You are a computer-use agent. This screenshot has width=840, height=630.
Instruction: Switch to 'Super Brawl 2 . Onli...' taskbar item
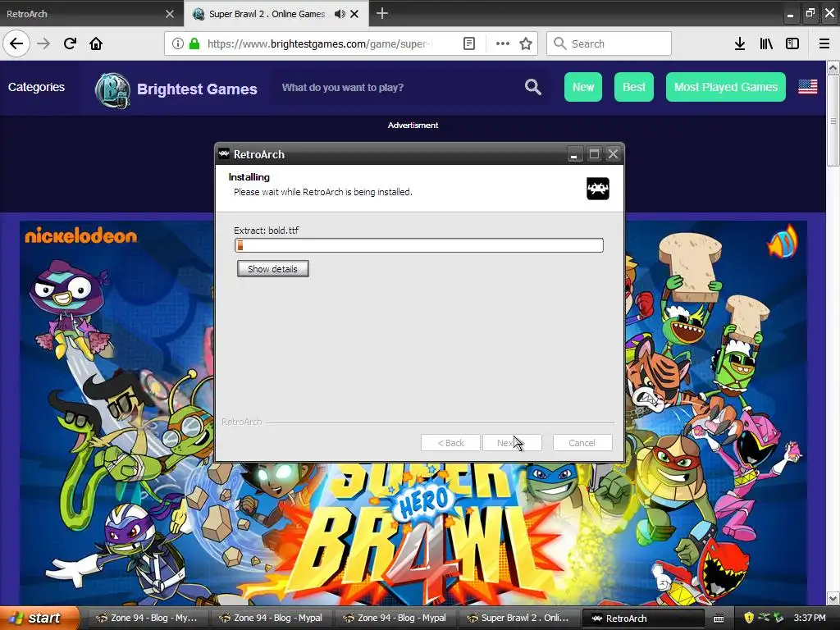[x=518, y=619]
